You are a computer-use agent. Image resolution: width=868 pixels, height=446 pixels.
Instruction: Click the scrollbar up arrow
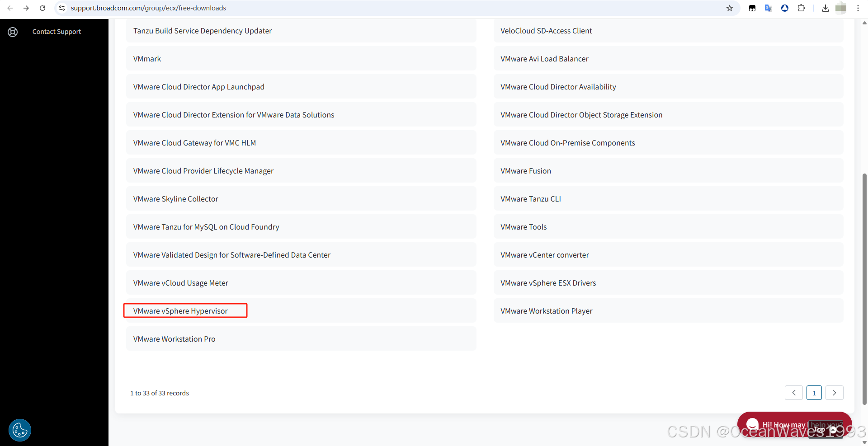pyautogui.click(x=864, y=23)
